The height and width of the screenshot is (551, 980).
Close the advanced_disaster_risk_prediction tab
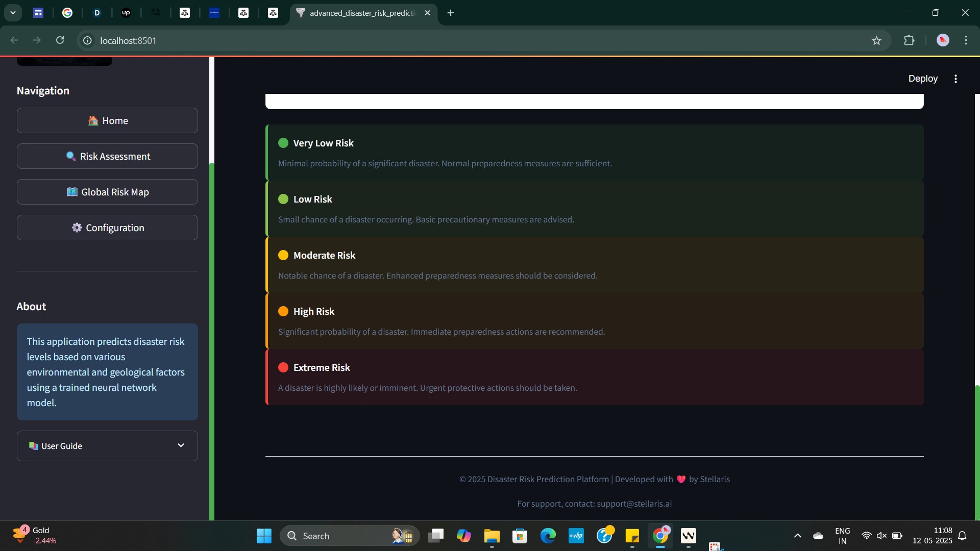pos(427,13)
